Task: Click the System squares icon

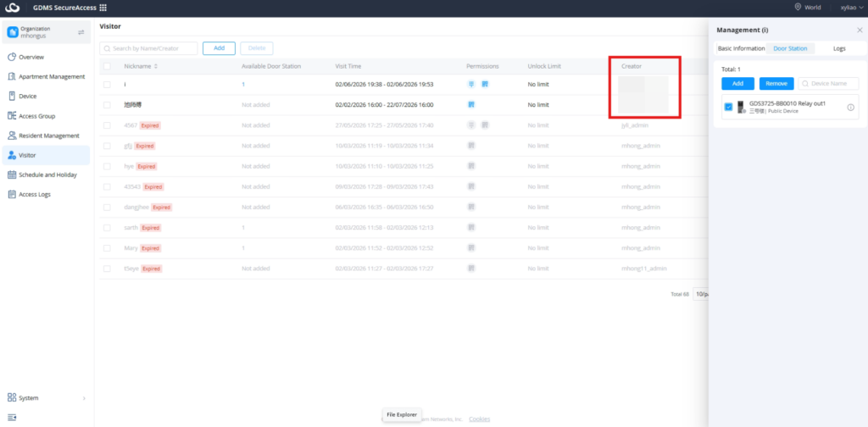Action: [12, 397]
